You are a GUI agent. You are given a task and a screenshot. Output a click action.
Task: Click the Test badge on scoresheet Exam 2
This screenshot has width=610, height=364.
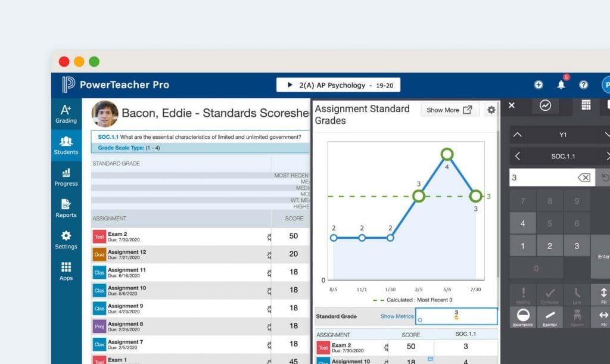99,237
